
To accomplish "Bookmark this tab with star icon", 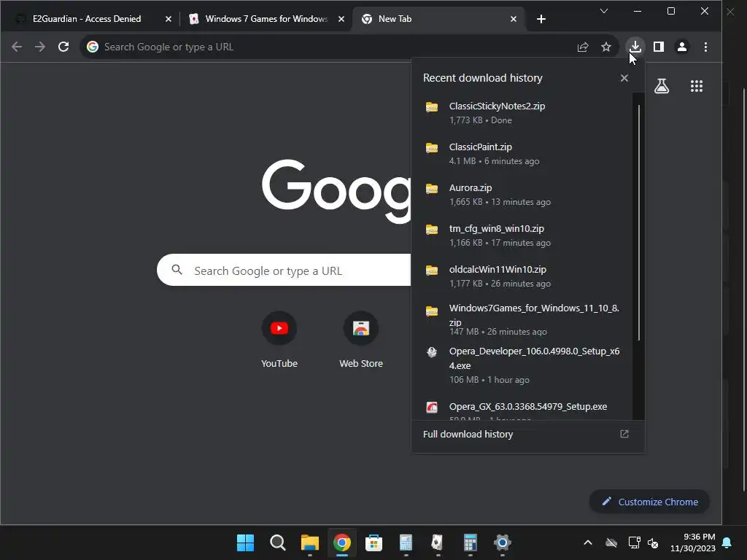I will [x=606, y=47].
